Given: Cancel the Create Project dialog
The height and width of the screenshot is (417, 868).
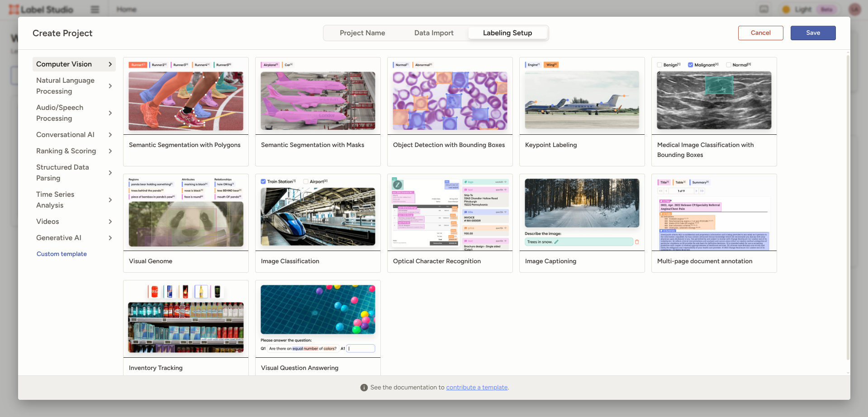Looking at the screenshot, I should coord(761,33).
